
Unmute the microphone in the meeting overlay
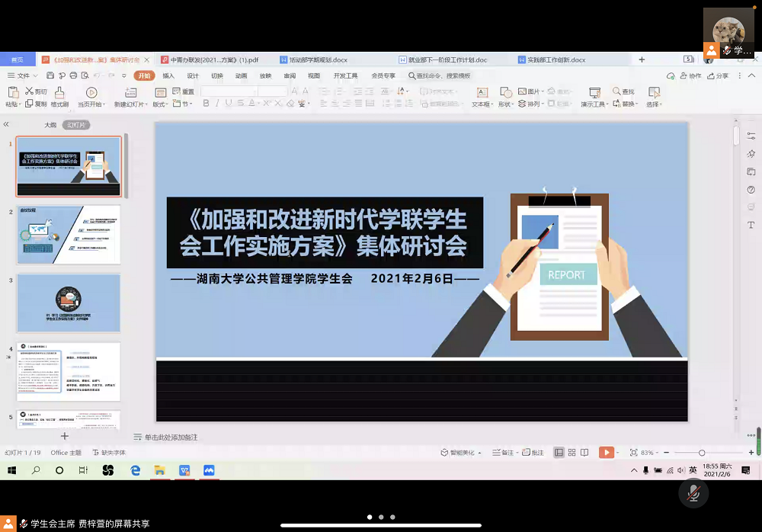[693, 494]
